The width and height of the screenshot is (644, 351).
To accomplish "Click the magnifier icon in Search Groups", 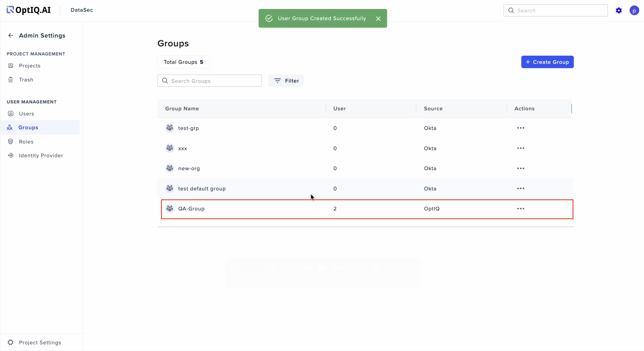I will tap(165, 81).
